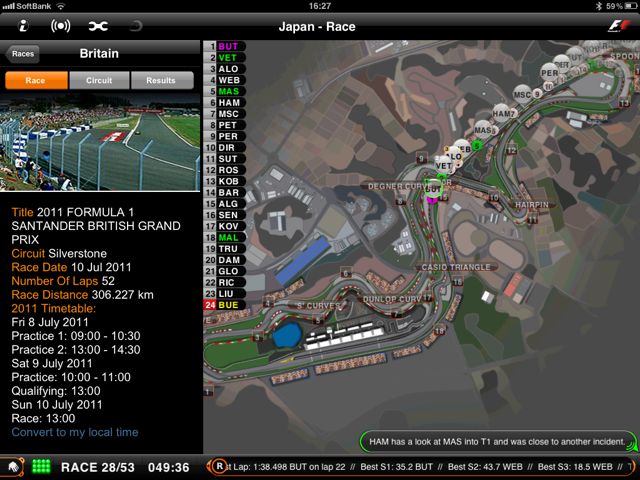
Task: Tap Convert to my local time link
Action: click(75, 432)
